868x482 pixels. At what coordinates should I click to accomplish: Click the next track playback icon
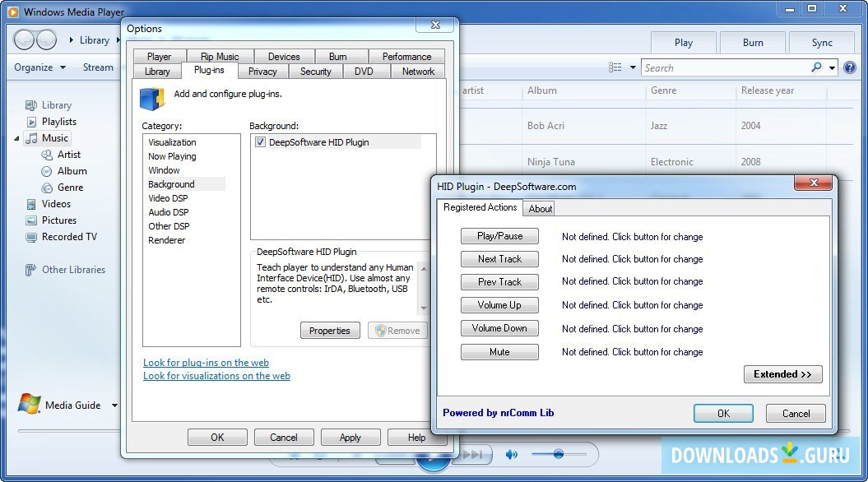click(x=471, y=453)
